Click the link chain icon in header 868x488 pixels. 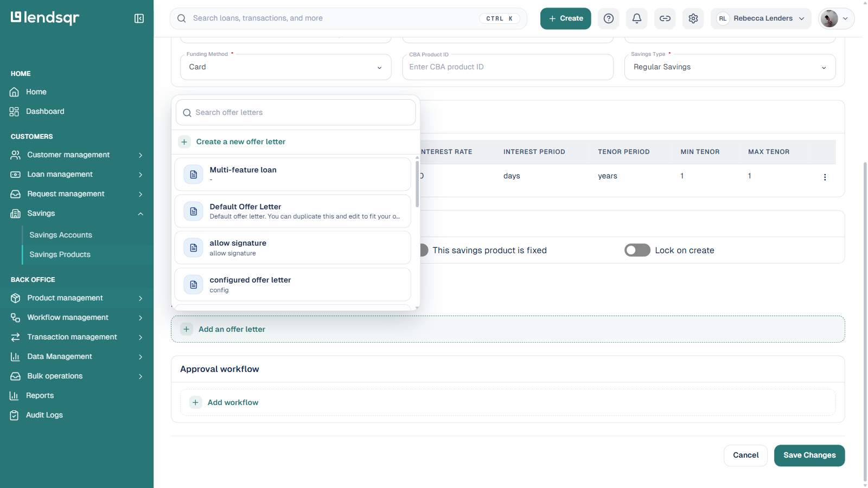[665, 18]
